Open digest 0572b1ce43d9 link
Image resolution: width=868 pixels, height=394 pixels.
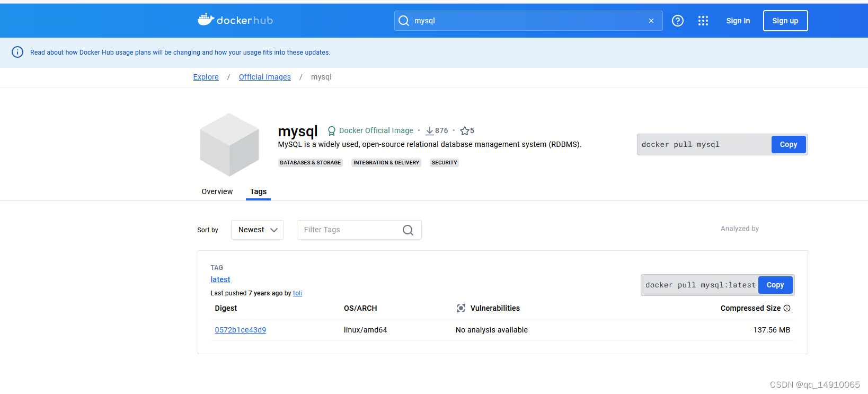(x=241, y=330)
